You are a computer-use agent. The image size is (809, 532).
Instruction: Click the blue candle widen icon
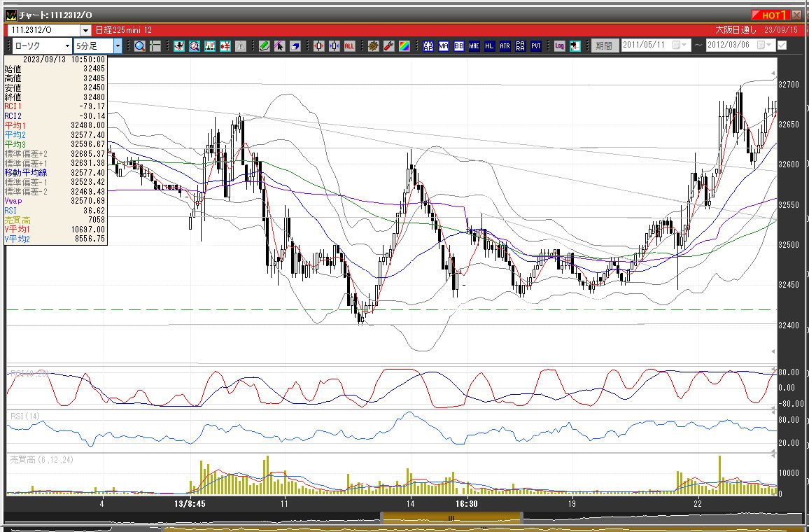pos(335,46)
